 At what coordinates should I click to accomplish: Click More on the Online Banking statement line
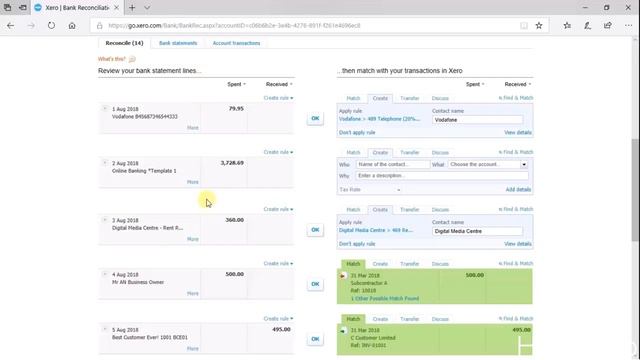click(193, 182)
